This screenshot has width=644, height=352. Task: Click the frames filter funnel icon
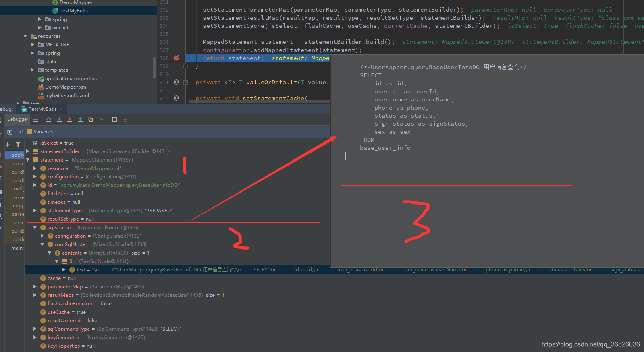18,144
